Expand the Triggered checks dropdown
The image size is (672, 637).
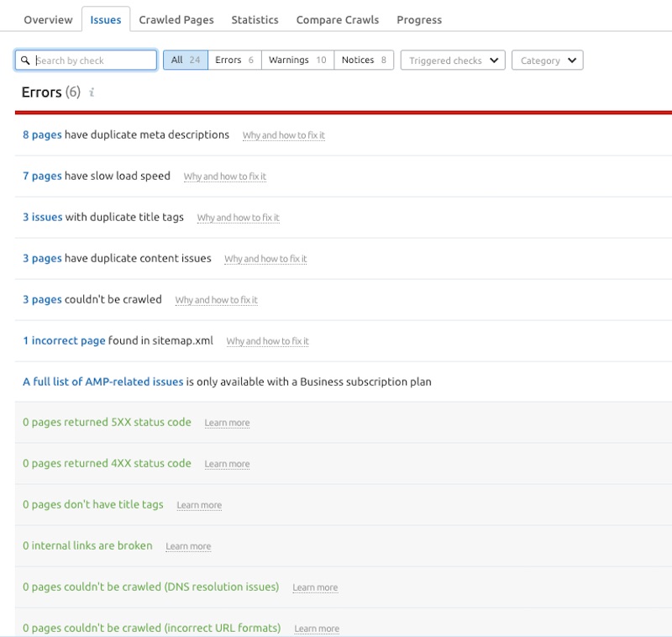[453, 60]
